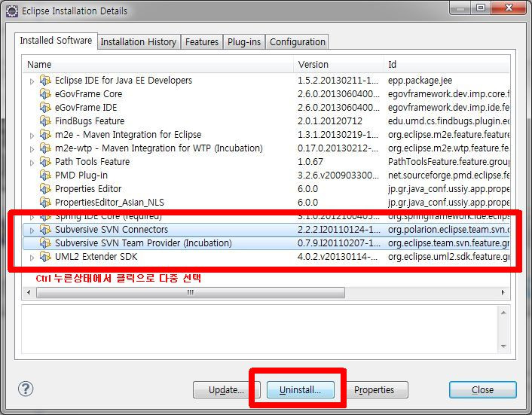Click the Update... button

pyautogui.click(x=226, y=390)
